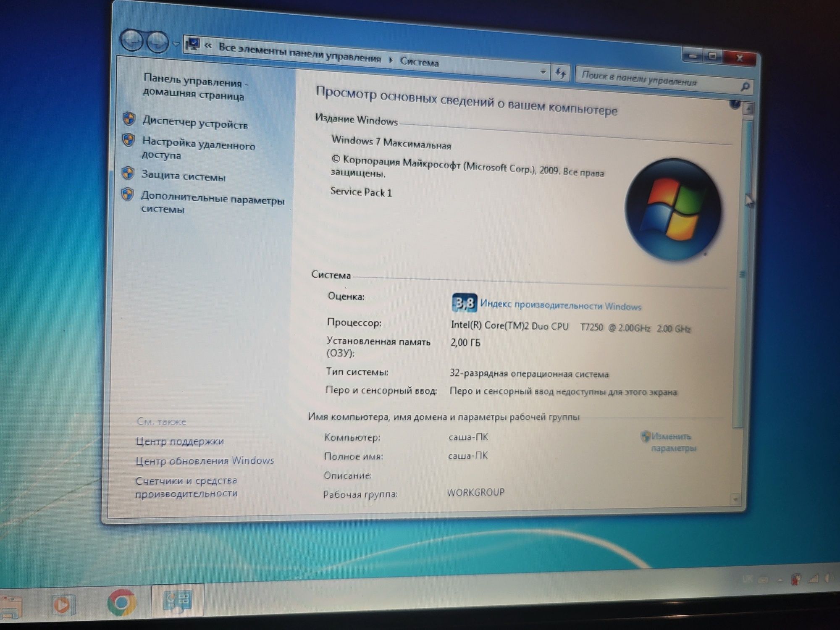Click the Control Panel taskbar button
Viewport: 840px width, 630px height.
178,601
